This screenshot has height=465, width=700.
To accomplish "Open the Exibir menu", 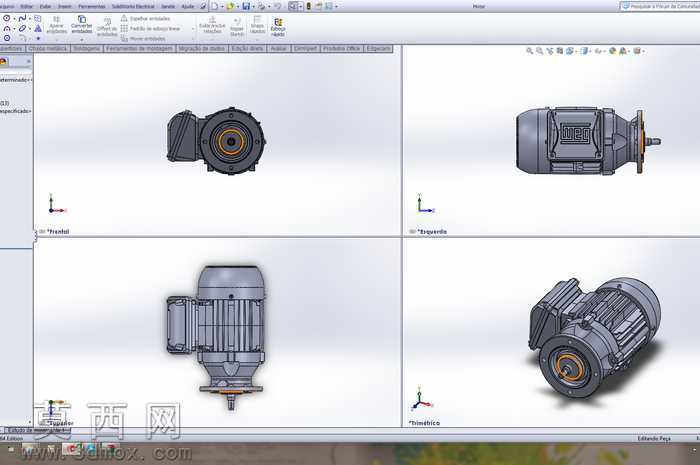I will pos(45,6).
